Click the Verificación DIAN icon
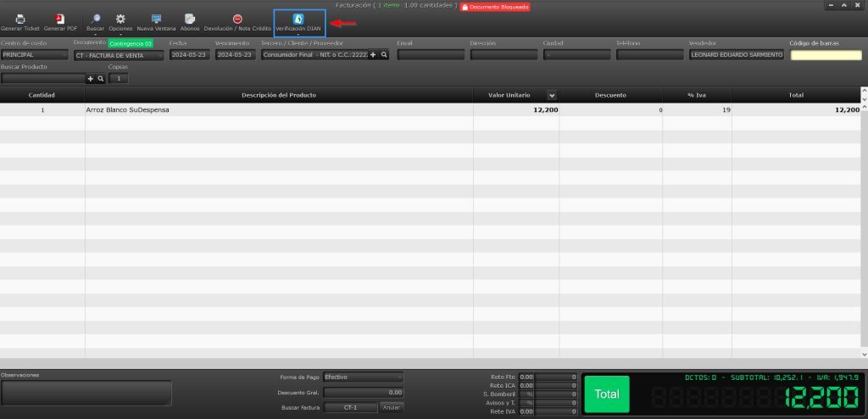The image size is (868, 419). (298, 19)
